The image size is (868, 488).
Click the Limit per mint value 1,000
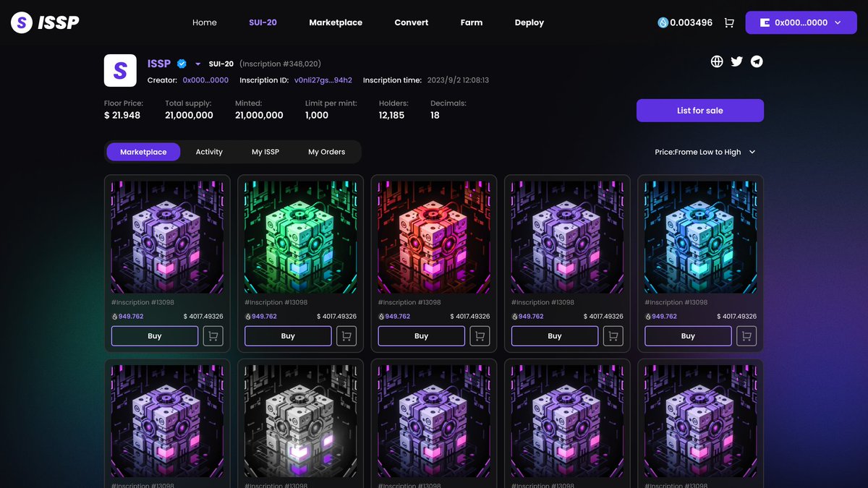click(317, 115)
